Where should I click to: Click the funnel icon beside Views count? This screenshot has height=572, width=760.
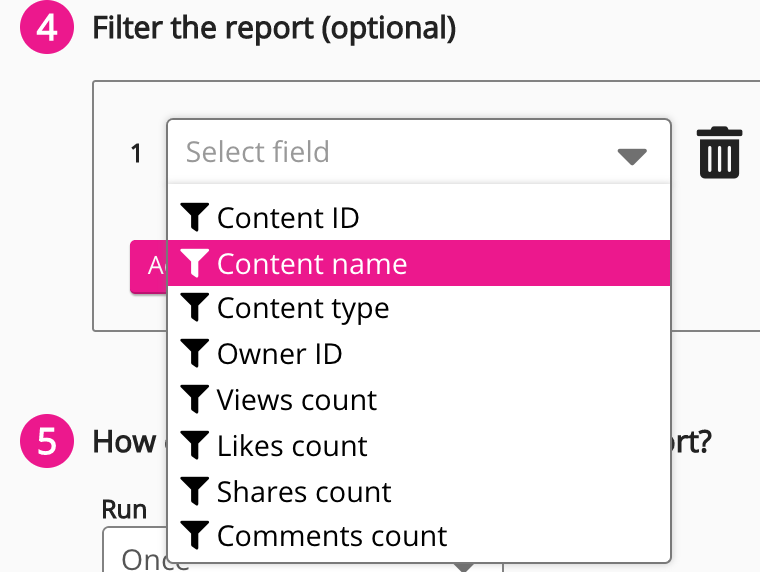point(195,400)
